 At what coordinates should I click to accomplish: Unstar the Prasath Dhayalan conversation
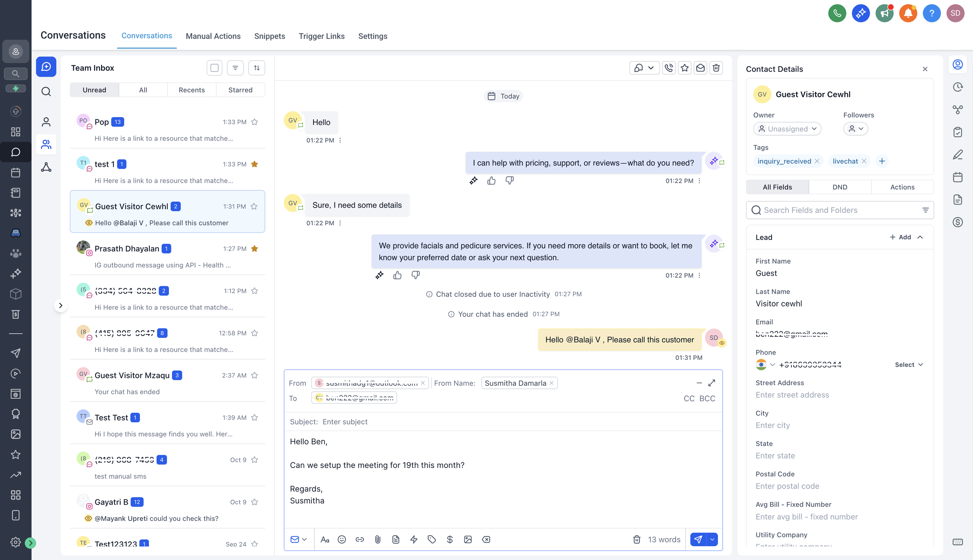pos(254,249)
